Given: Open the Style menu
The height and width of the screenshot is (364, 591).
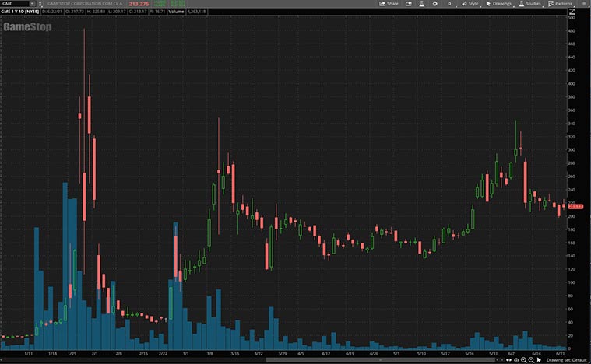Looking at the screenshot, I should 470,4.
